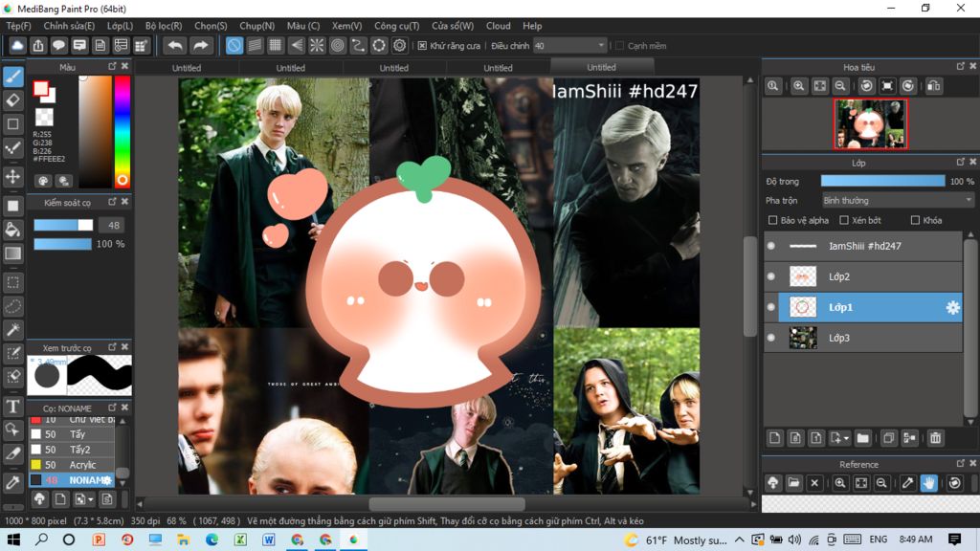Undock the Hoa tiêu navigator panel
The height and width of the screenshot is (551, 980).
961,66
